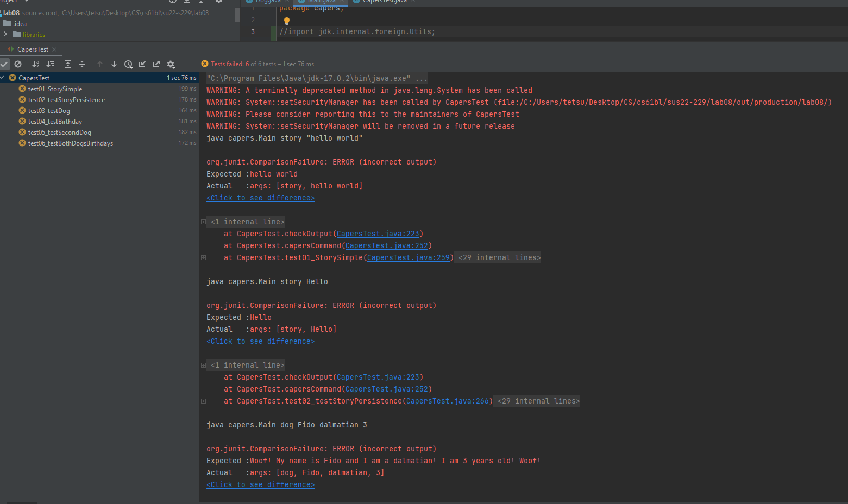Jump to next failed test arrow

[114, 64]
